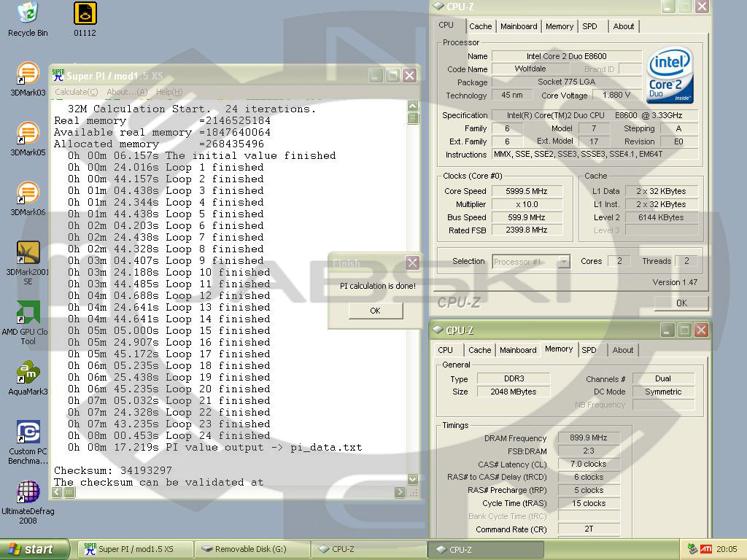The width and height of the screenshot is (747, 560).
Task: Click the Rated FSB value 2399.8 MHz
Action: (x=527, y=230)
